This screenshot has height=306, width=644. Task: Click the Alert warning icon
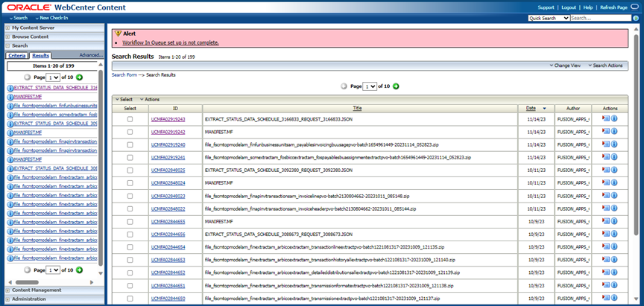[x=119, y=34]
